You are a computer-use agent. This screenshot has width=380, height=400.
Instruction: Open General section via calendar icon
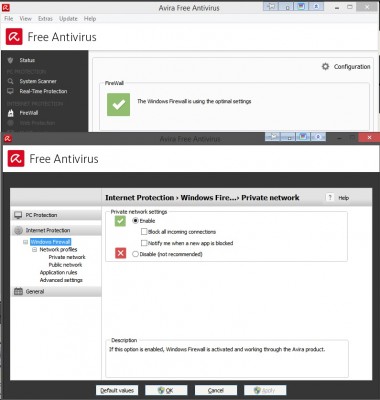pos(18,291)
